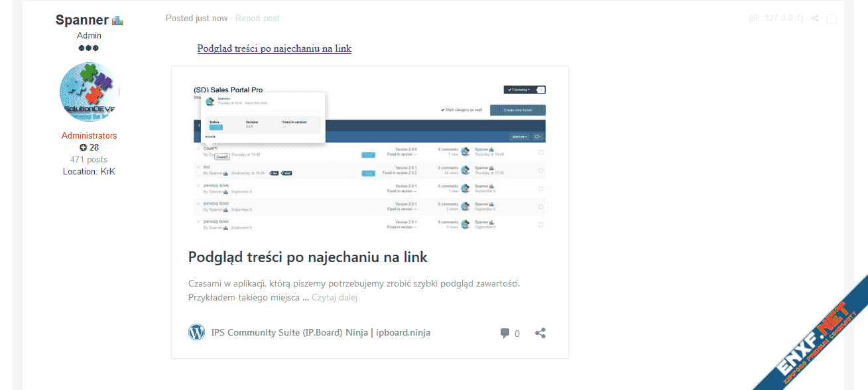Open Spanner's puzzle-piece avatar
Viewport: 868px width, 390px height.
[89, 92]
